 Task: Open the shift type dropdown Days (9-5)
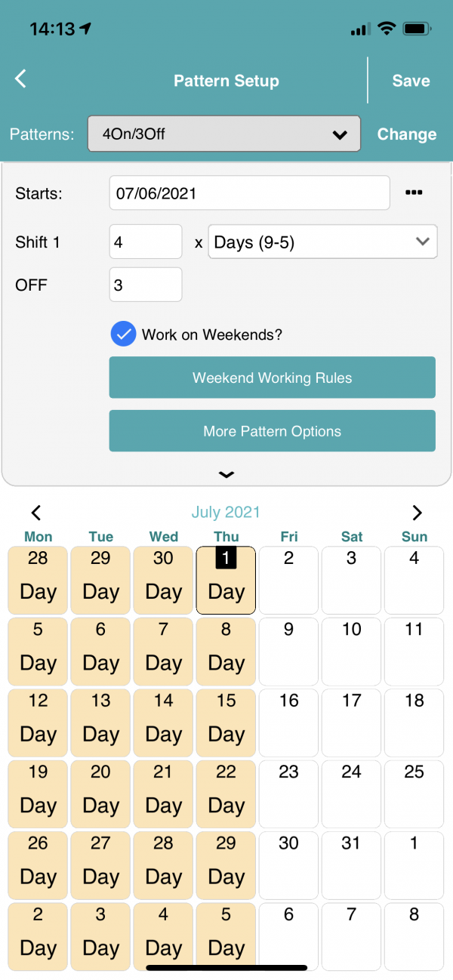click(x=322, y=242)
